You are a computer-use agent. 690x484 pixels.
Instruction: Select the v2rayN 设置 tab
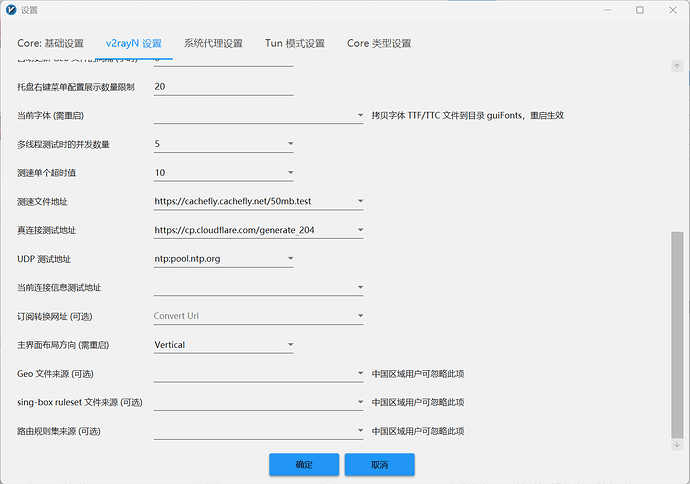(134, 43)
